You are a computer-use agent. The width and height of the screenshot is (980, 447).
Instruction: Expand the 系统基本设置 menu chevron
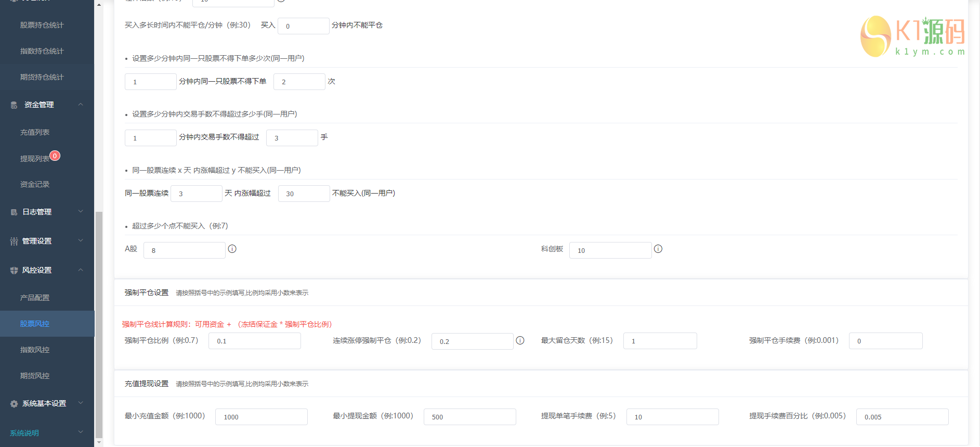[x=81, y=403]
